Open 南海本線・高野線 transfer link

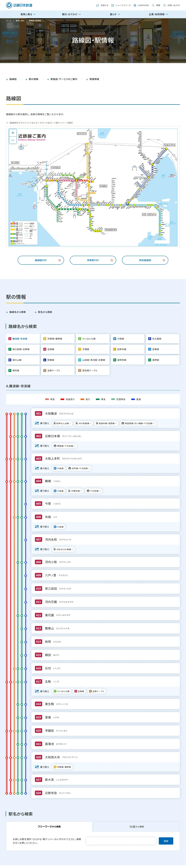[106, 423]
